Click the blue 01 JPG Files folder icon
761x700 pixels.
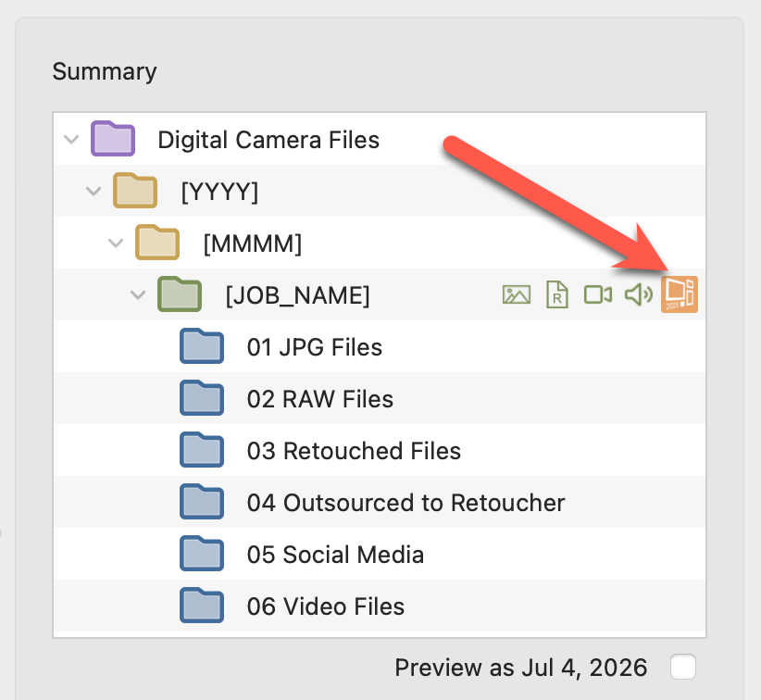pos(202,347)
